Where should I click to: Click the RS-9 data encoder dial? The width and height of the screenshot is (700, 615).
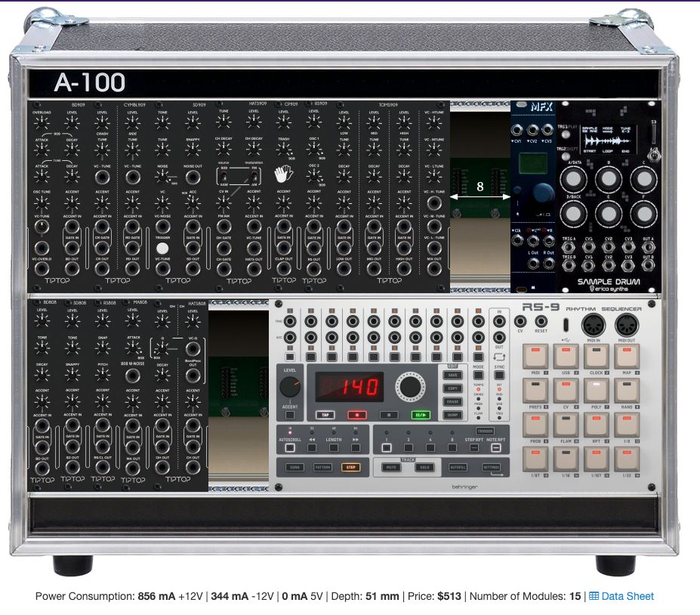click(x=410, y=387)
